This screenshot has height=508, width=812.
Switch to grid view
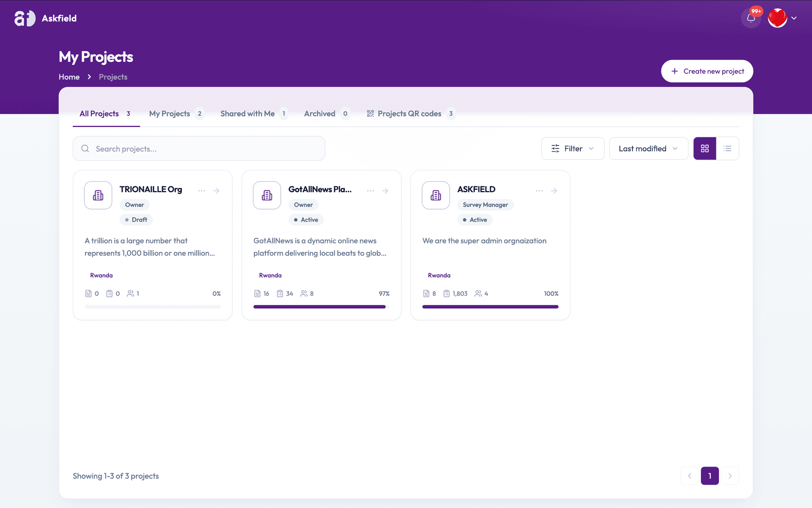point(705,149)
